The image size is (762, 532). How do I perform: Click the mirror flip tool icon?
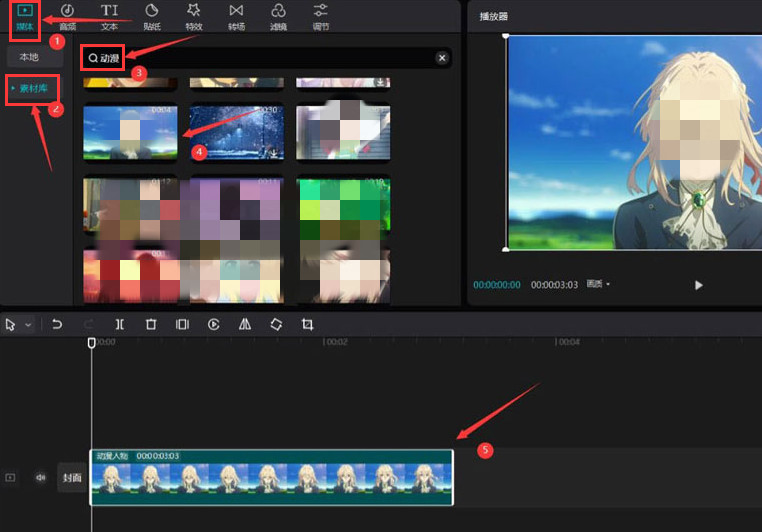click(x=245, y=325)
